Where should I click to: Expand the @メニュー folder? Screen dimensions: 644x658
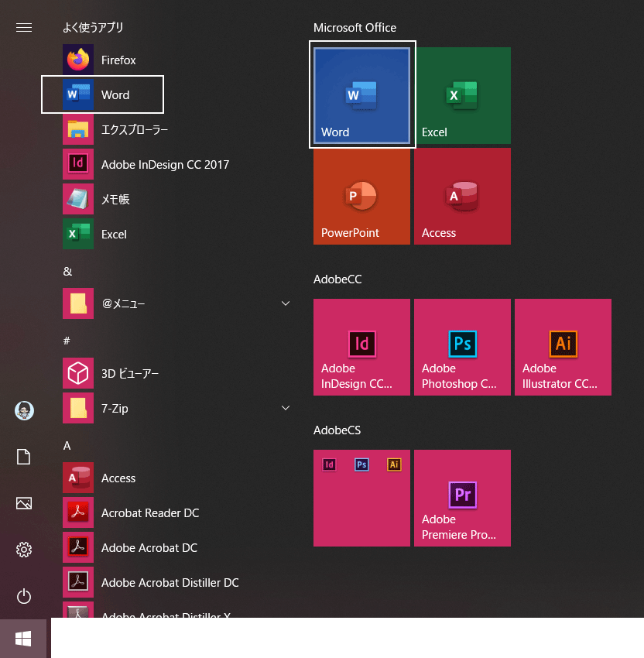point(176,303)
